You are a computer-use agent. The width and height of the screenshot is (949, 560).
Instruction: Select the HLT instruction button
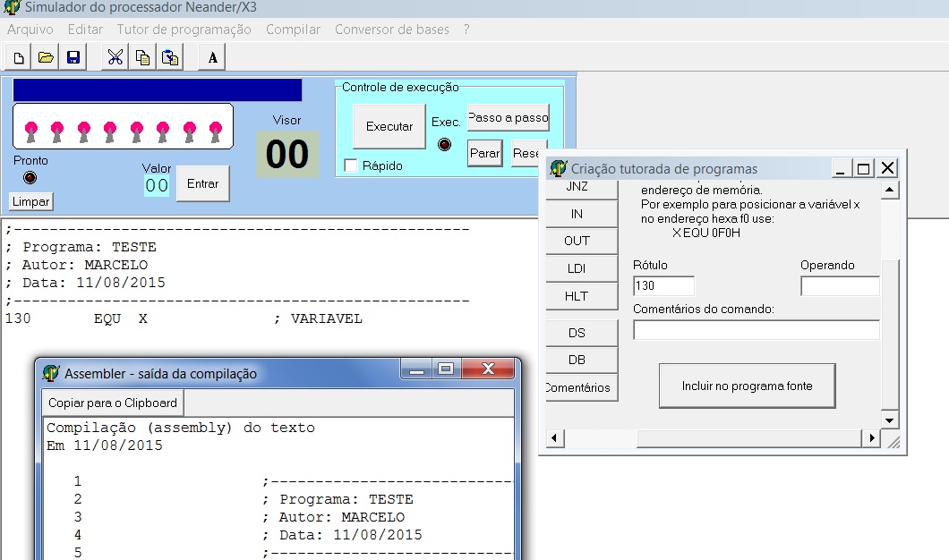pyautogui.click(x=577, y=296)
